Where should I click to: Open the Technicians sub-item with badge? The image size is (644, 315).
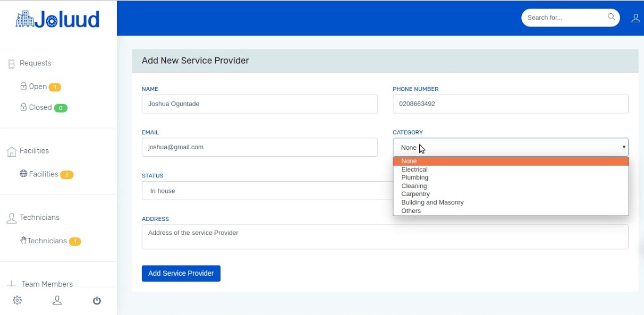(47, 241)
